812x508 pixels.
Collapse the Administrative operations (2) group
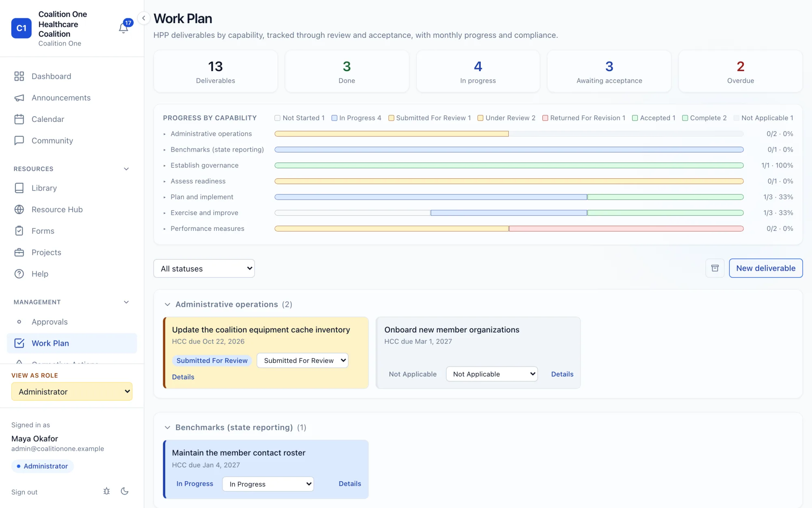(167, 304)
